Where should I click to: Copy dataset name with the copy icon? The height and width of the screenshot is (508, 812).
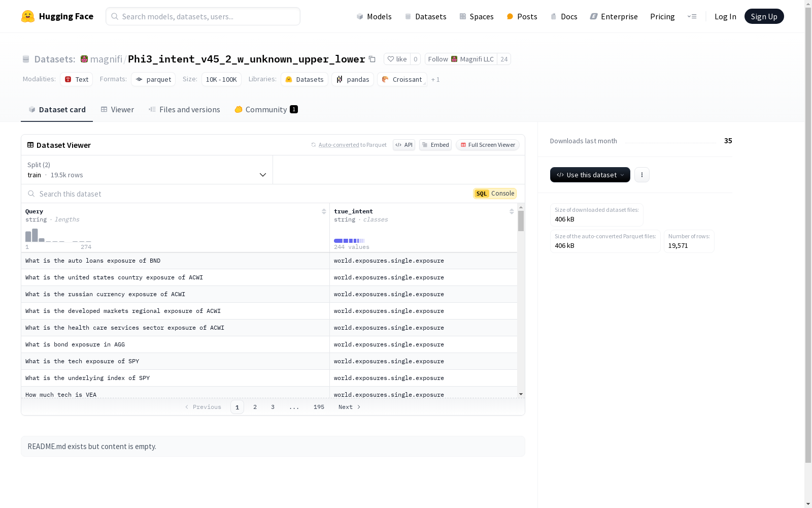(x=372, y=59)
